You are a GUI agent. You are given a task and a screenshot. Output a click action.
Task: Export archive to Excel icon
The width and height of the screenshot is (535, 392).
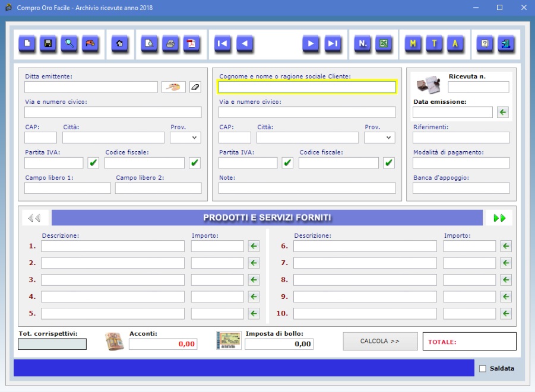click(x=384, y=44)
